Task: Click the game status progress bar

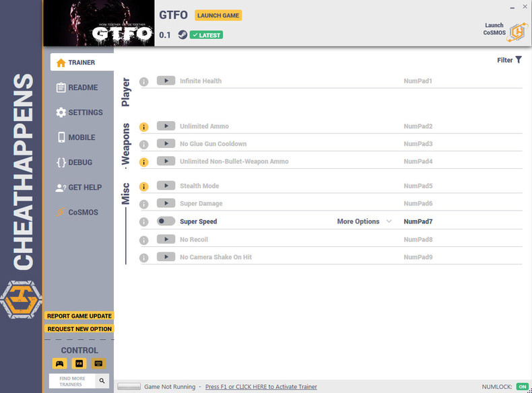Action: [x=129, y=386]
